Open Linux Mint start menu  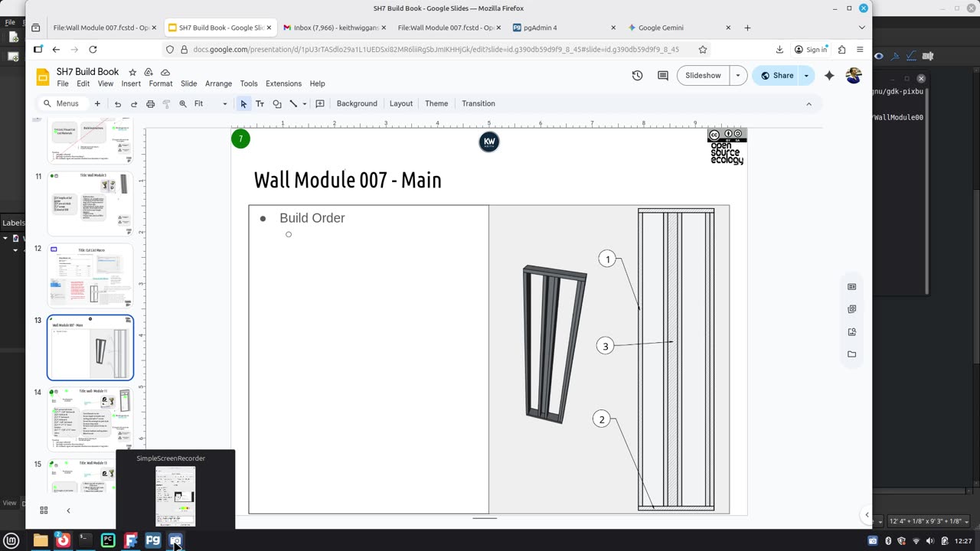(x=11, y=540)
